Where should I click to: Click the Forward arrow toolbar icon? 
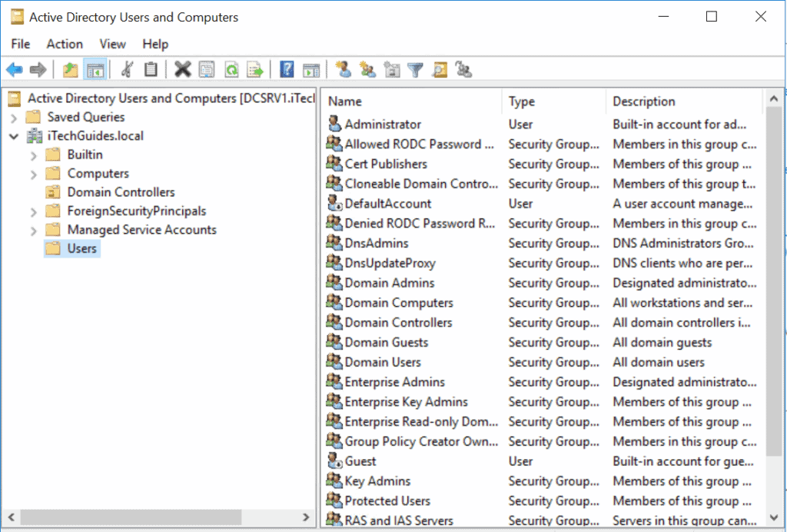click(38, 70)
